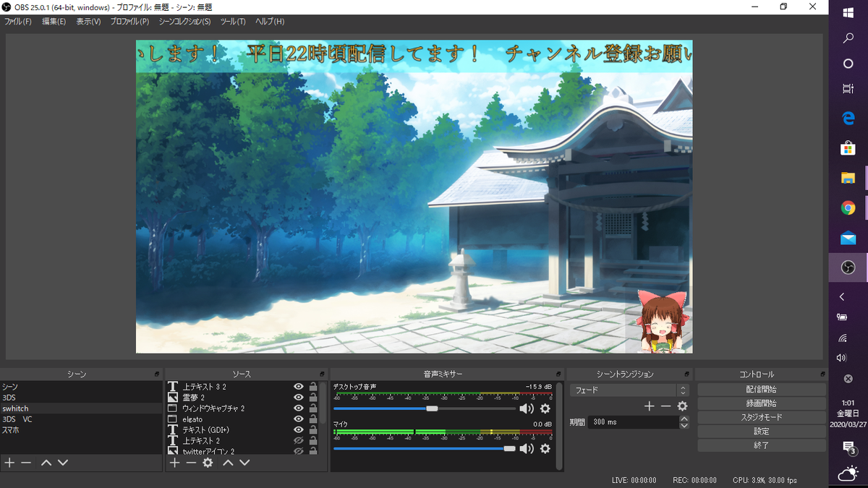The height and width of the screenshot is (488, 868).
Task: Open マイク audio settings gear
Action: click(545, 448)
